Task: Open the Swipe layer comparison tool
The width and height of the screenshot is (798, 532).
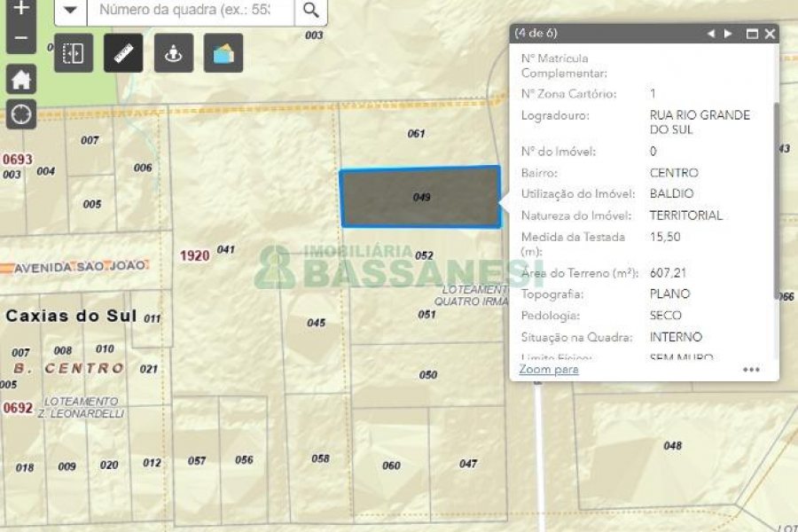Action: pos(74,53)
